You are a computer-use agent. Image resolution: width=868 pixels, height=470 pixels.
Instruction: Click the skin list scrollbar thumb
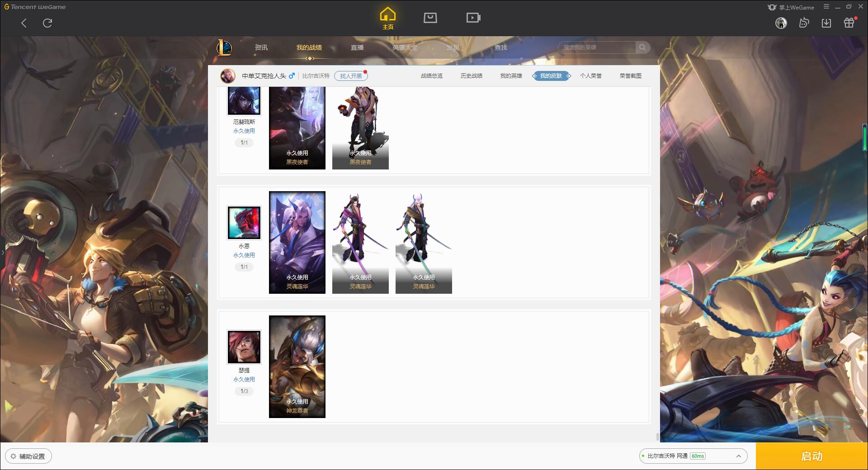[658, 437]
